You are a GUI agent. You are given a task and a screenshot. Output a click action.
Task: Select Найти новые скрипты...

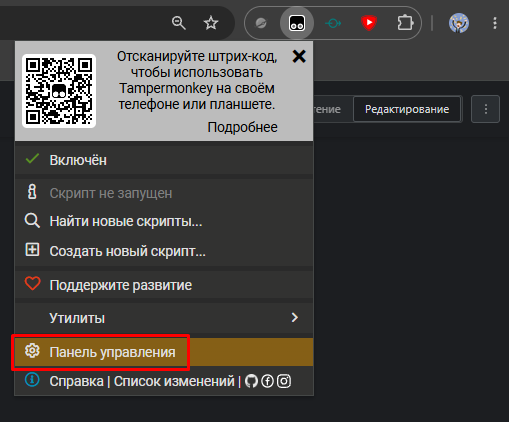(164, 221)
